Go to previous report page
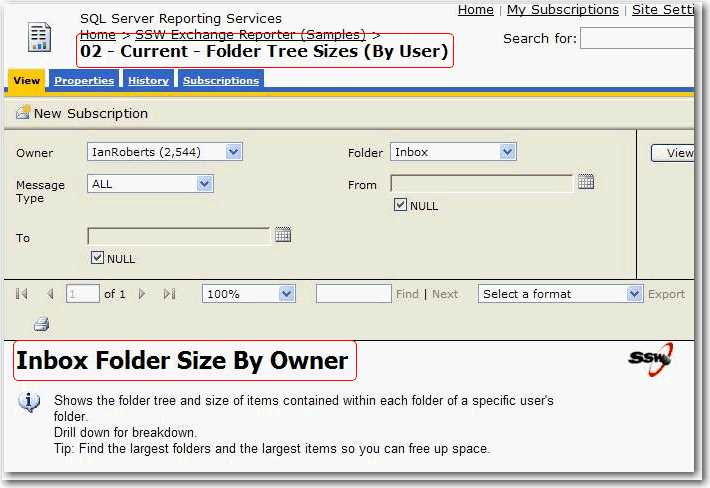 click(x=50, y=294)
